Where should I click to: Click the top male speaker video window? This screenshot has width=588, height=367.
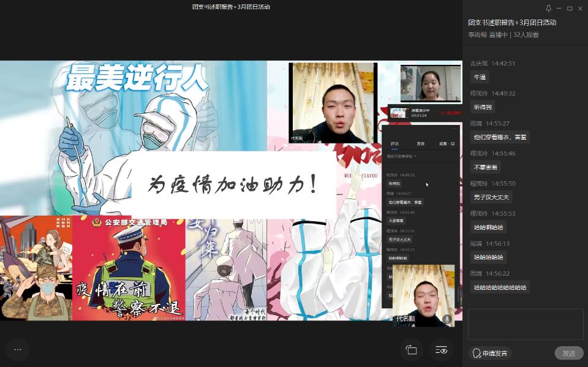333,103
